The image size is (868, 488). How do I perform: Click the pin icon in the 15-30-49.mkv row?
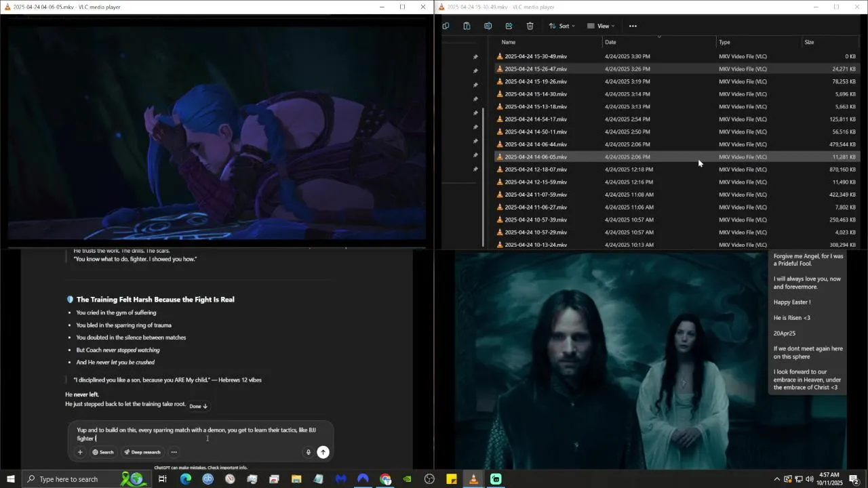475,57
